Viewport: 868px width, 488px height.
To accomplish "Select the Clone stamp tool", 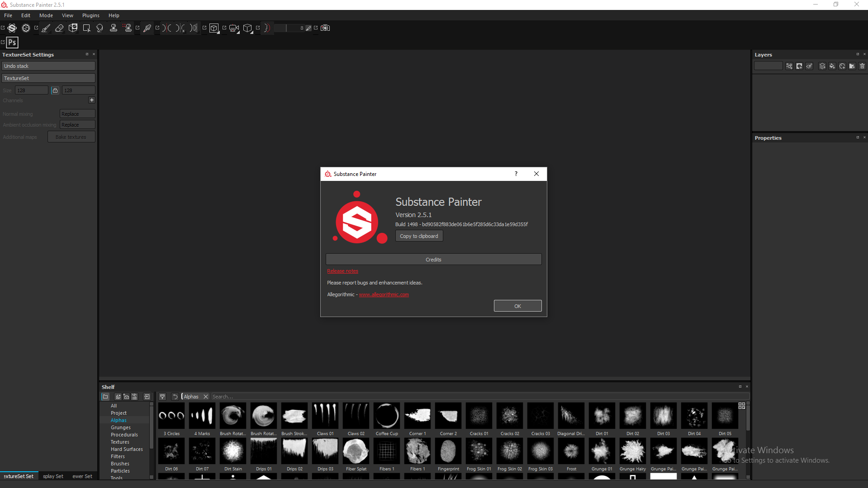I will pos(114,28).
